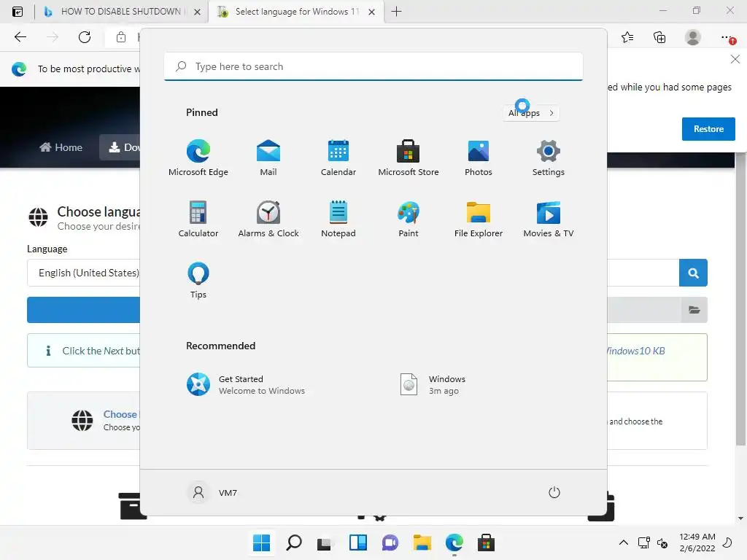Click the Restore pages button

(x=708, y=129)
